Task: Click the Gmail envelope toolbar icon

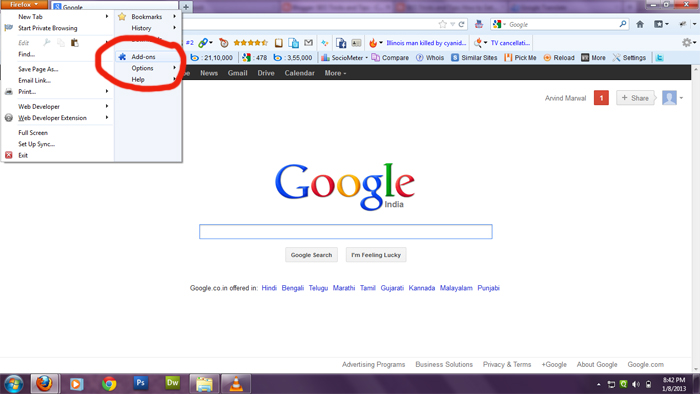Action: (308, 43)
